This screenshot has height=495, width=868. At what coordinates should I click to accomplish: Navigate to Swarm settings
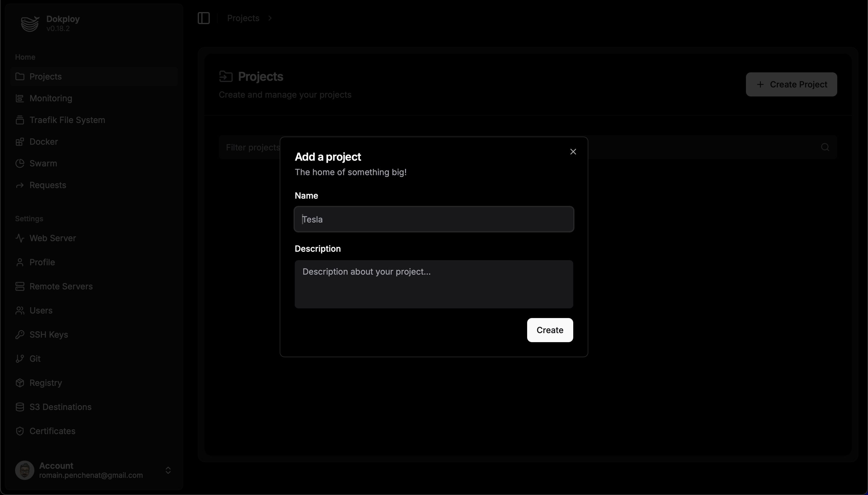pyautogui.click(x=43, y=163)
